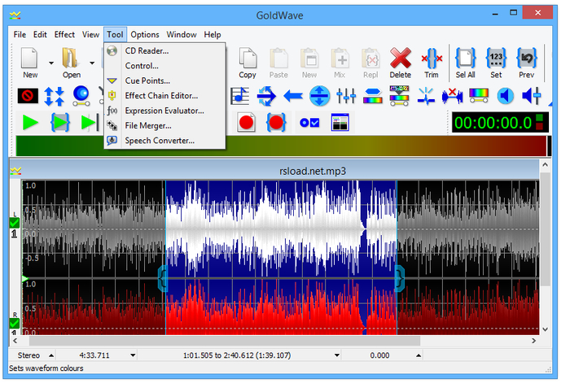
Task: Click the red circle-slash effect icon
Action: tap(28, 96)
